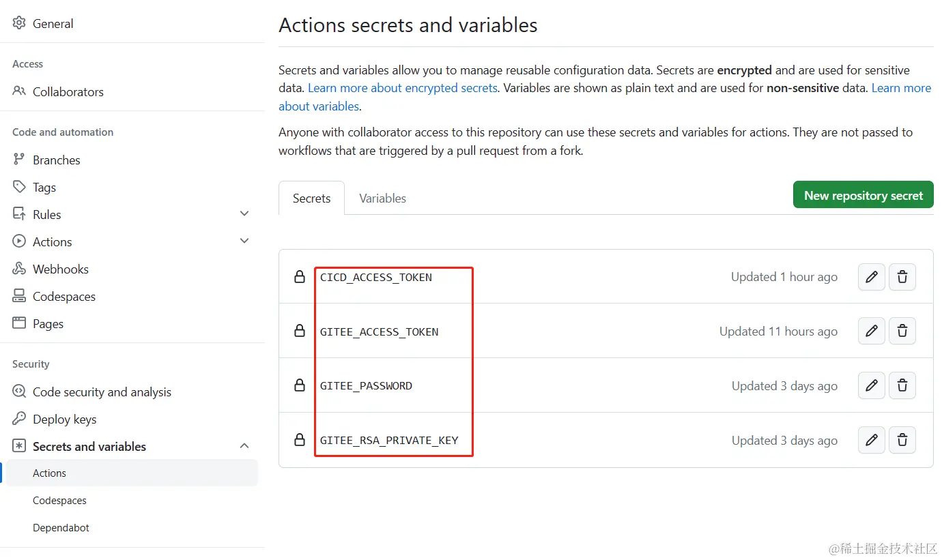
Task: Click New repository secret button
Action: [x=863, y=196]
